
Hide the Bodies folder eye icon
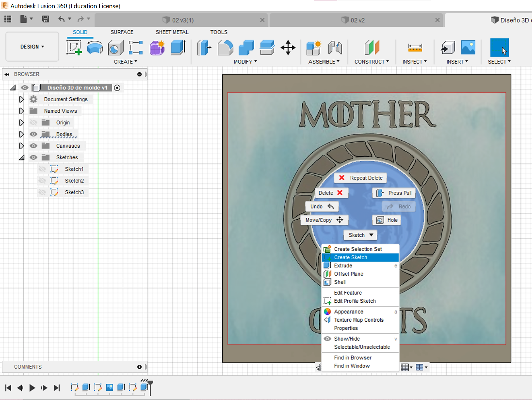pyautogui.click(x=34, y=134)
